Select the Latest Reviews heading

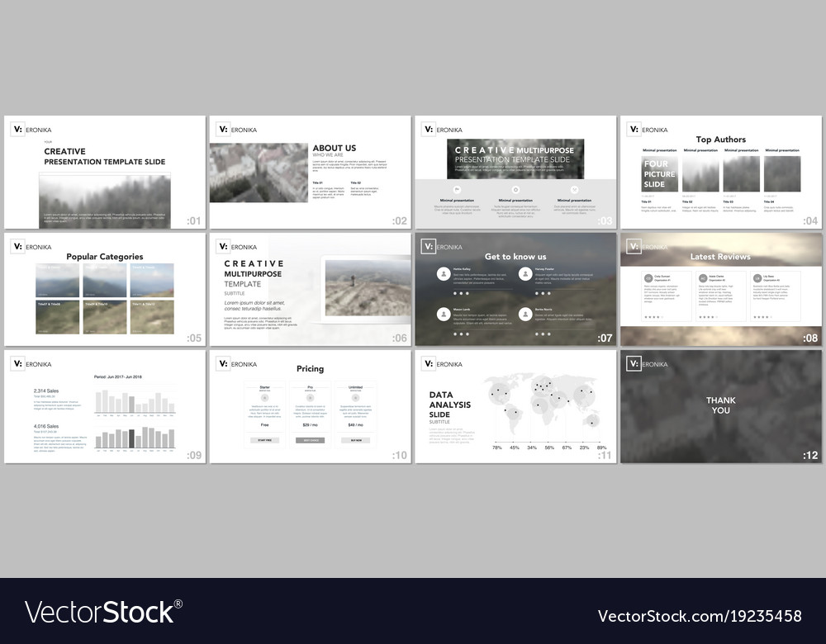[720, 257]
